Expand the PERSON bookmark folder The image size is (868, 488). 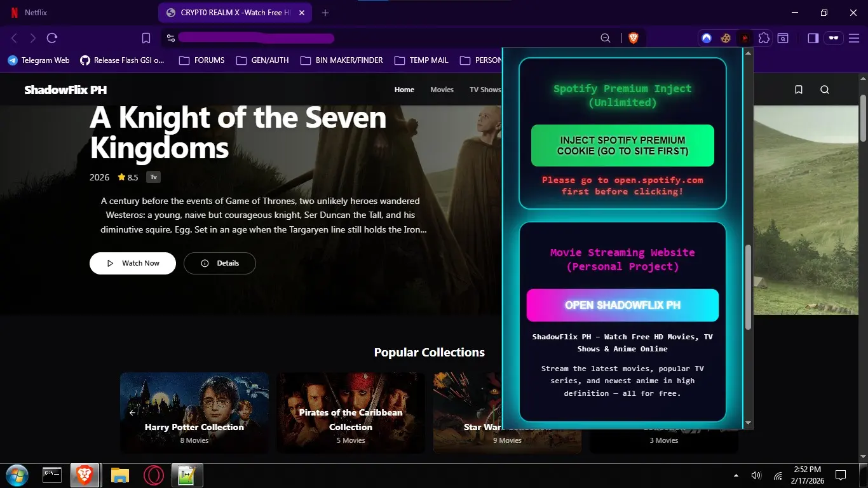480,60
